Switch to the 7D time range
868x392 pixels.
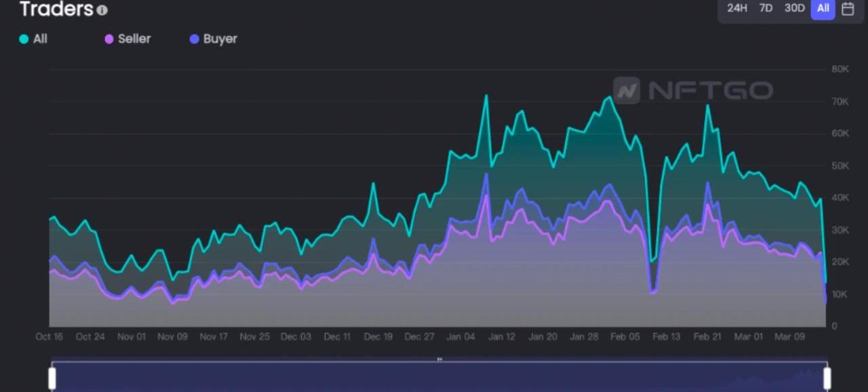click(x=766, y=9)
